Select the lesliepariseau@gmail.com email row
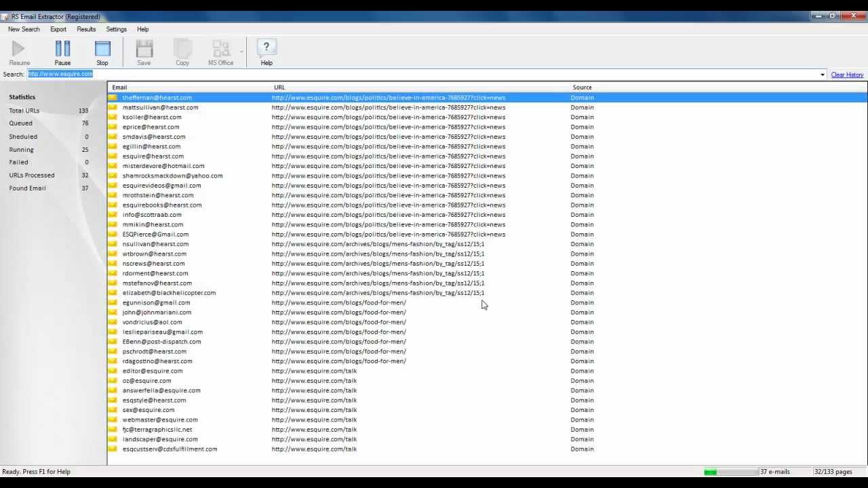 [x=487, y=332]
